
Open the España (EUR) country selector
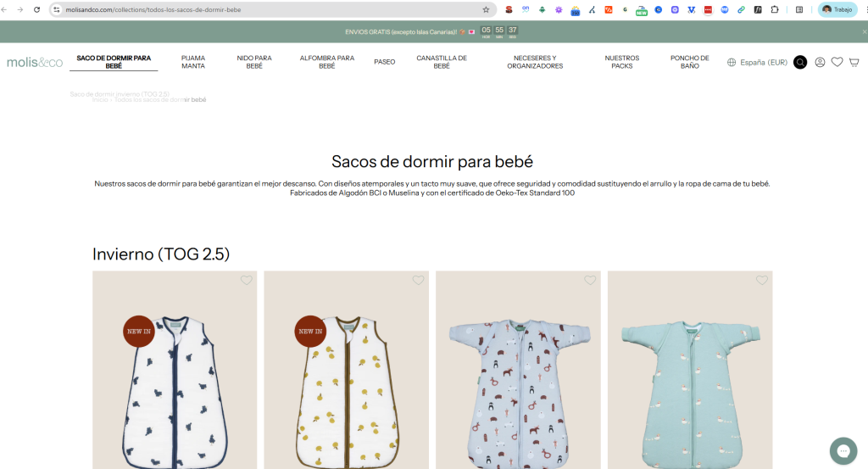757,62
